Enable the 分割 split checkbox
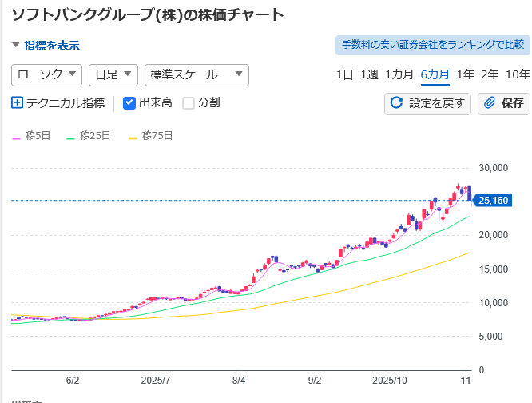Viewport: 532px width, 403px height. click(189, 102)
